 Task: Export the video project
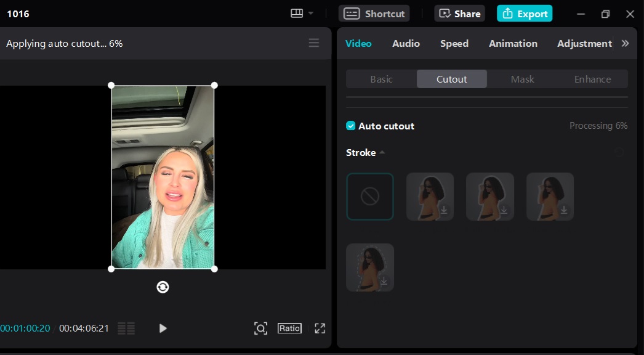tap(525, 14)
